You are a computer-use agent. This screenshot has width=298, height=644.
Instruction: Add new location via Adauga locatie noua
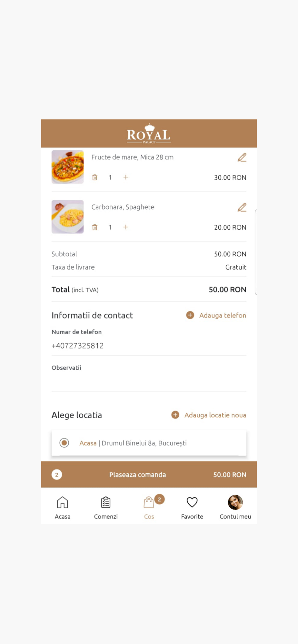pyautogui.click(x=209, y=415)
